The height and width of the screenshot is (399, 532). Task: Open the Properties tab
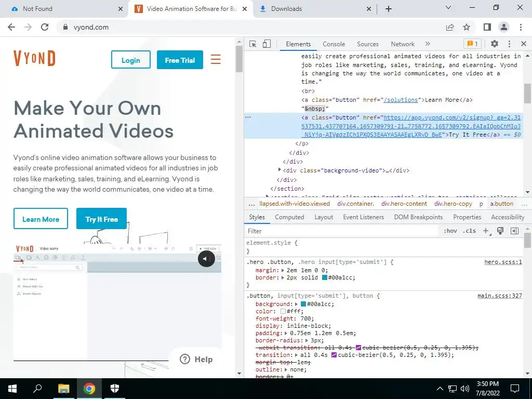(x=467, y=217)
